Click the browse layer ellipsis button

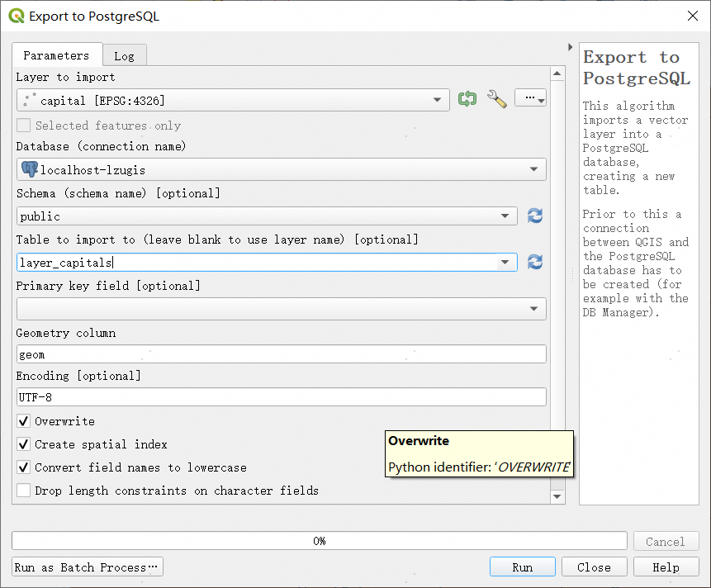click(x=530, y=99)
